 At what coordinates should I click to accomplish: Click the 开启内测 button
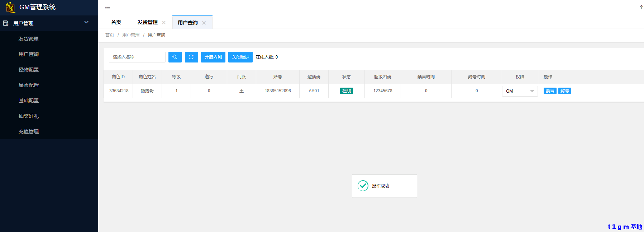[213, 57]
